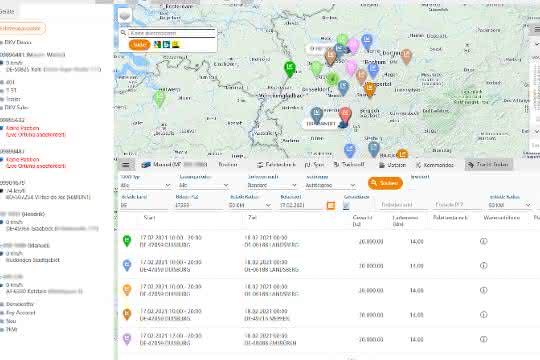
Task: Expand the second Alle dropdown
Action: 204,185
